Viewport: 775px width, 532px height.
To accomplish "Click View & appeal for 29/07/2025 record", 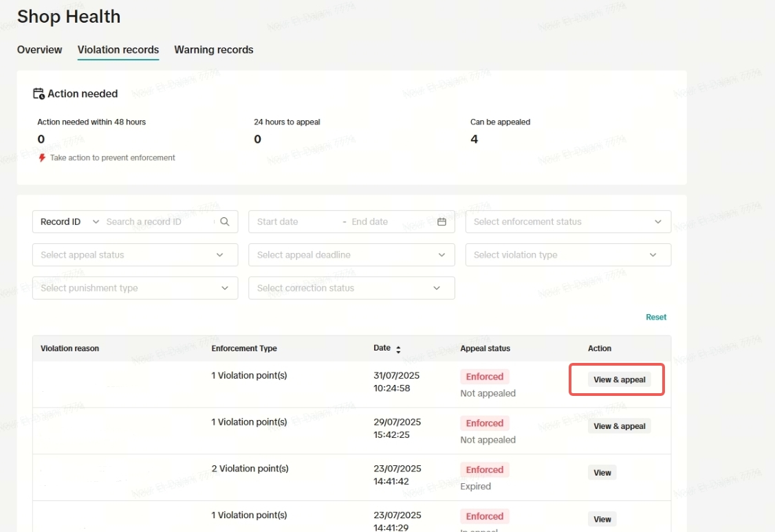I will coord(619,426).
